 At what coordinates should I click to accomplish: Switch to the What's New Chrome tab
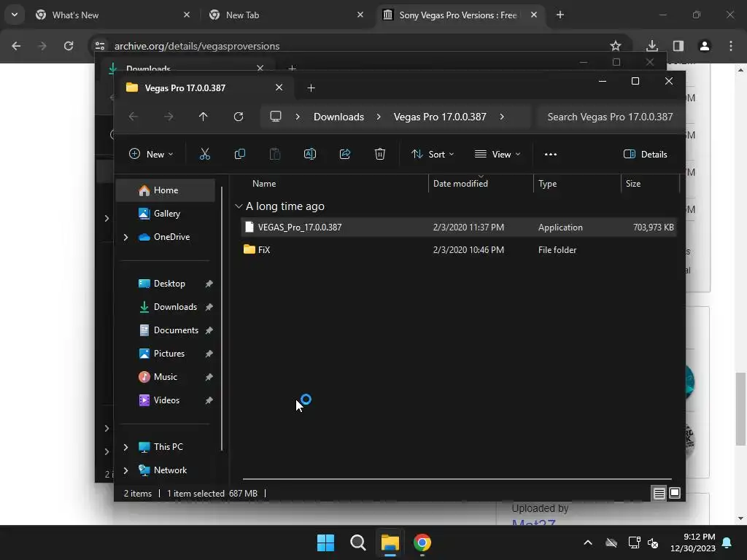pyautogui.click(x=113, y=15)
